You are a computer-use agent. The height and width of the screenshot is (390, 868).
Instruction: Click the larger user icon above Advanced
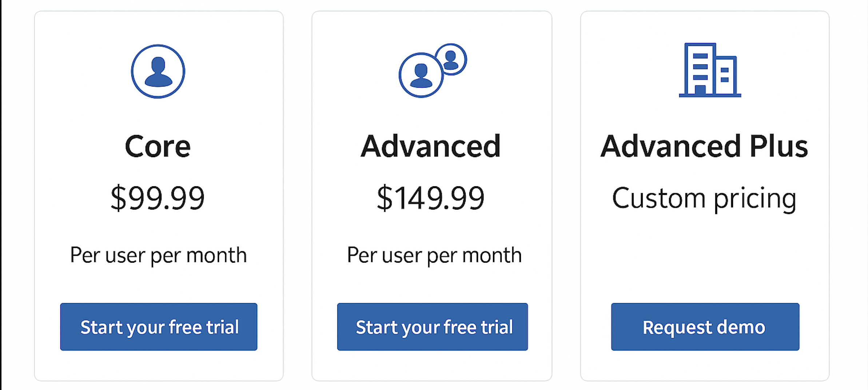click(421, 75)
